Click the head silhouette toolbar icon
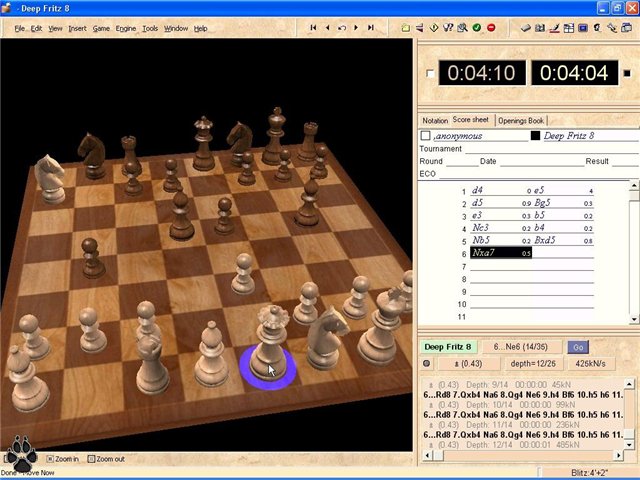 click(597, 28)
